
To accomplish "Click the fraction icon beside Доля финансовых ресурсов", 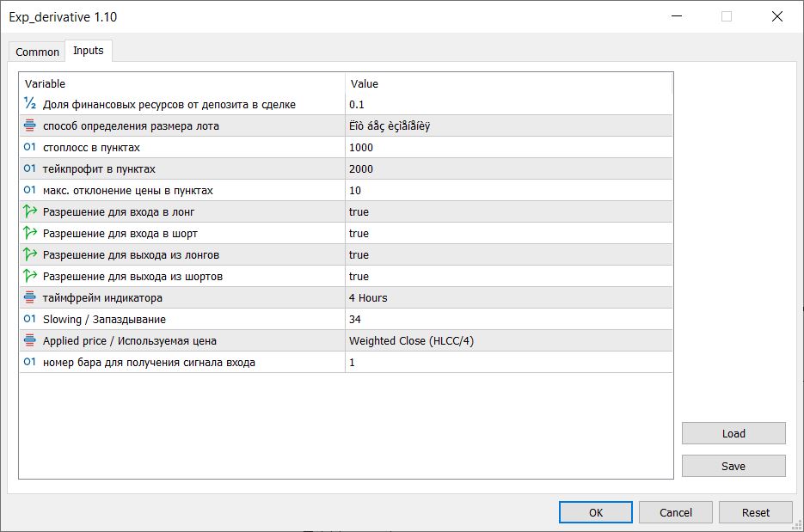I will coord(30,104).
